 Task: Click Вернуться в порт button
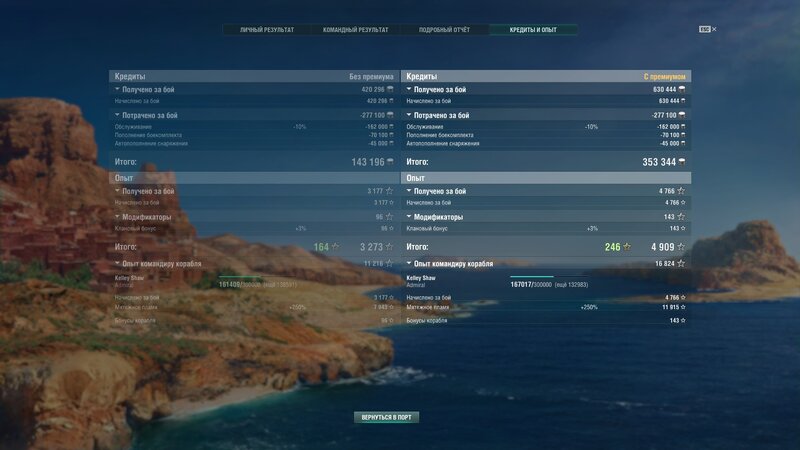385,416
